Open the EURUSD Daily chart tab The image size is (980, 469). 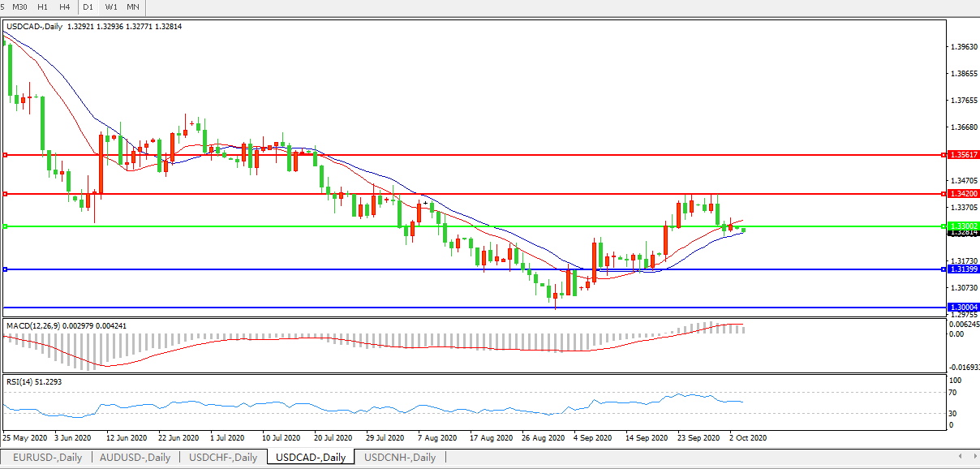[47, 457]
